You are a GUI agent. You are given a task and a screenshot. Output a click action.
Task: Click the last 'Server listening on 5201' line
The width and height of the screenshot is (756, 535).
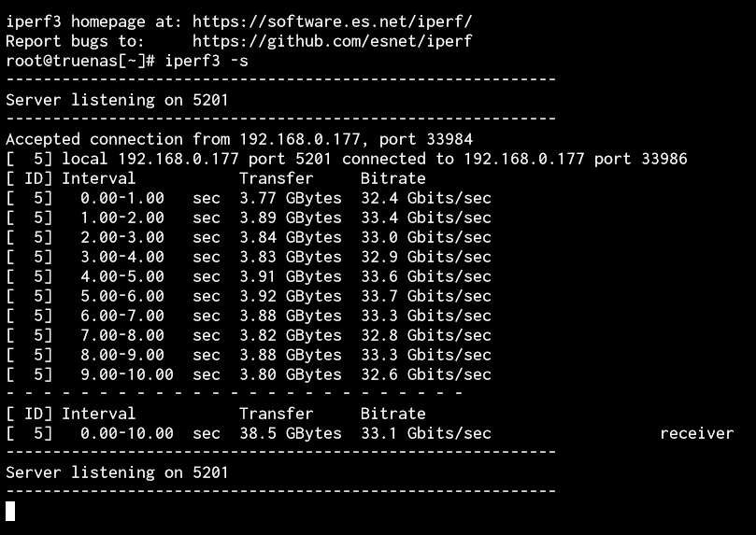117,472
